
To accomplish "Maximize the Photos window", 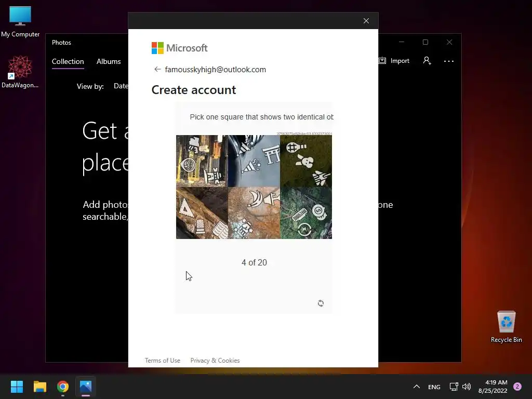I will click(425, 42).
